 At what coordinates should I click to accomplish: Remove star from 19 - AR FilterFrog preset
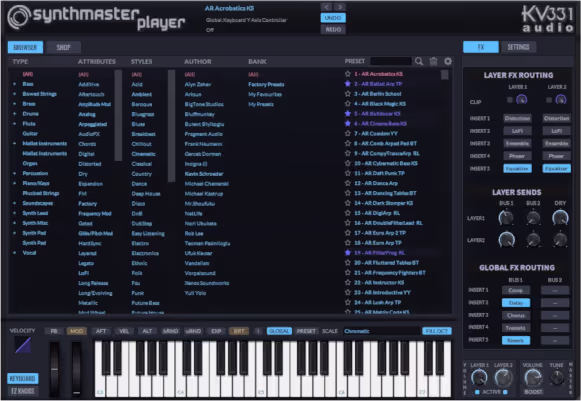pyautogui.click(x=348, y=253)
